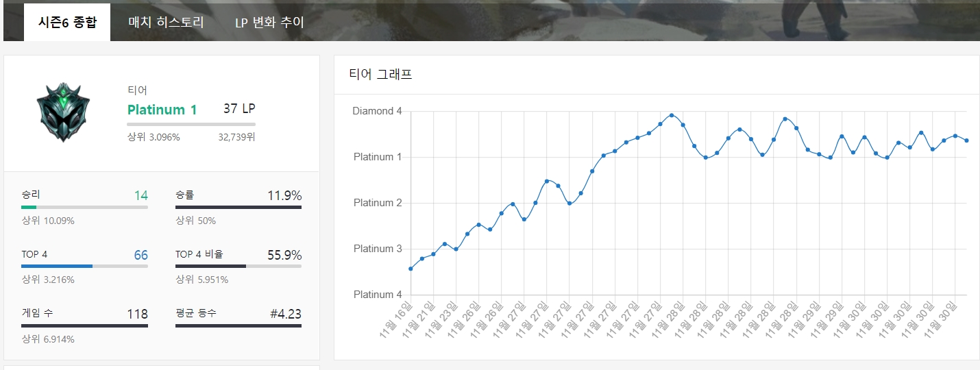This screenshot has width=980, height=370.
Task: Click the Platinum 3 axis label
Action: pyautogui.click(x=378, y=249)
